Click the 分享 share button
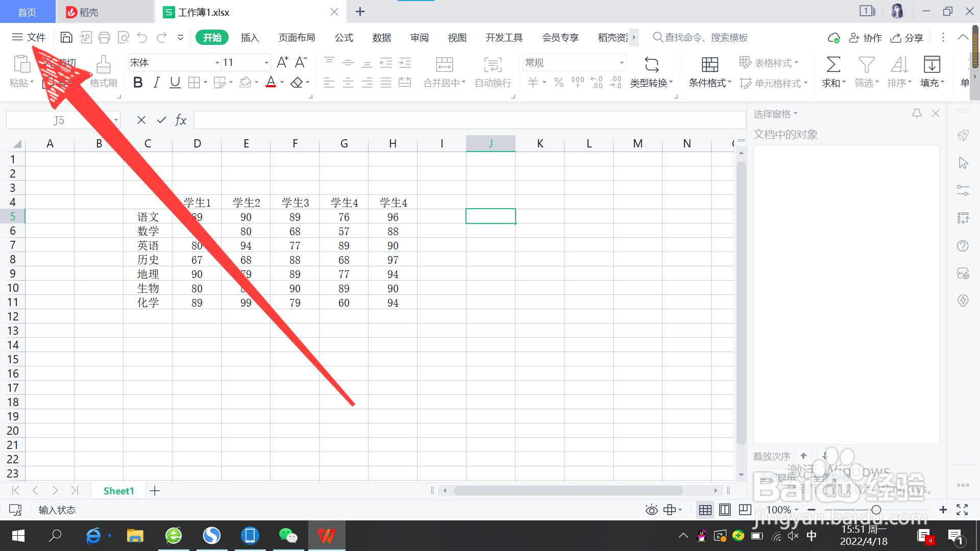 click(907, 38)
